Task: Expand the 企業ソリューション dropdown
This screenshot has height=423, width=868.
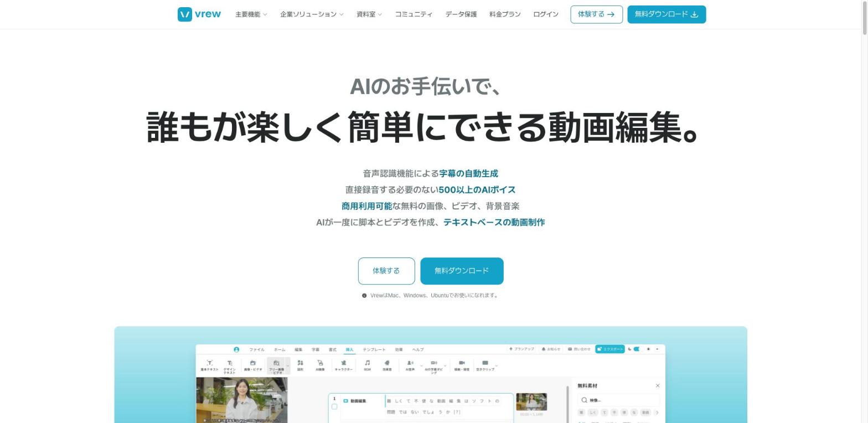Action: [x=312, y=14]
